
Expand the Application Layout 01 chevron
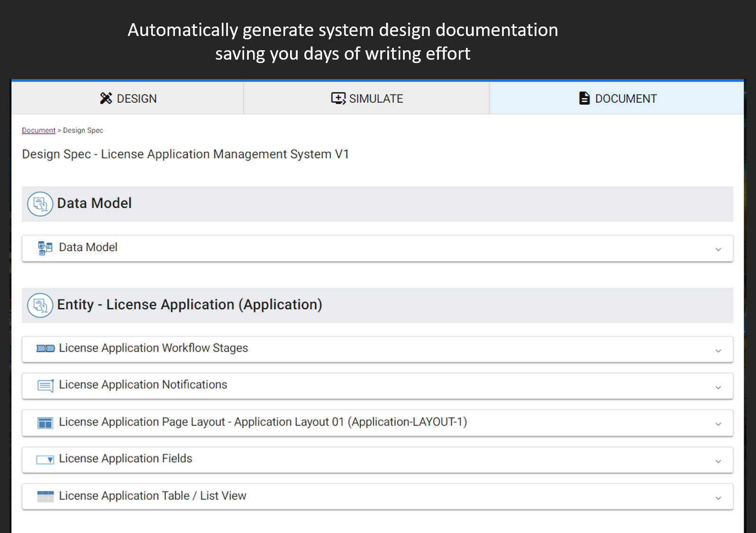point(718,424)
